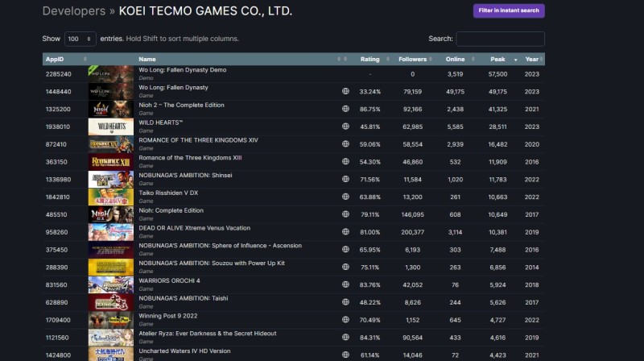Click the Nioh: Complete Edition thumbnail
The width and height of the screenshot is (644, 361).
tap(111, 214)
